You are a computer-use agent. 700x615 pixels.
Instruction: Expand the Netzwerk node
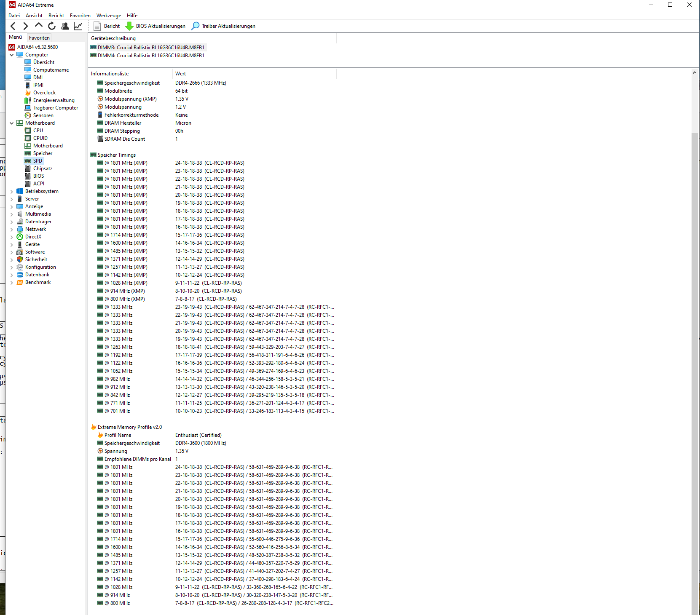pyautogui.click(x=11, y=229)
